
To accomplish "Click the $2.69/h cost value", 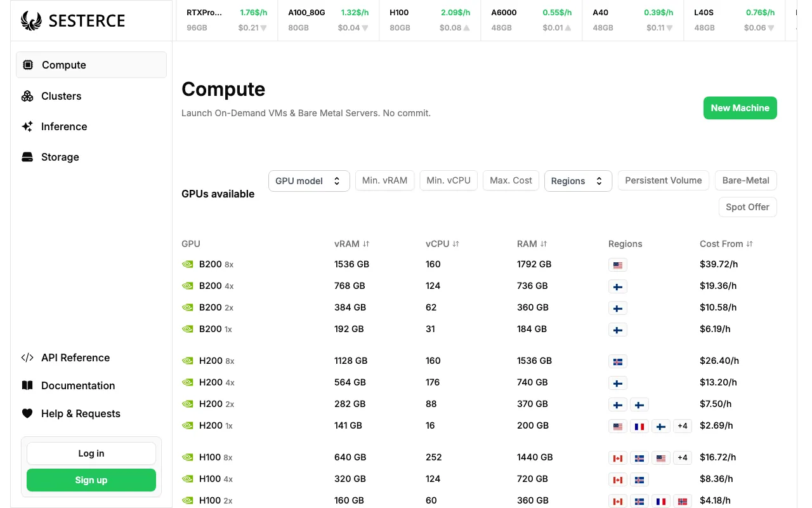I will 717,425.
